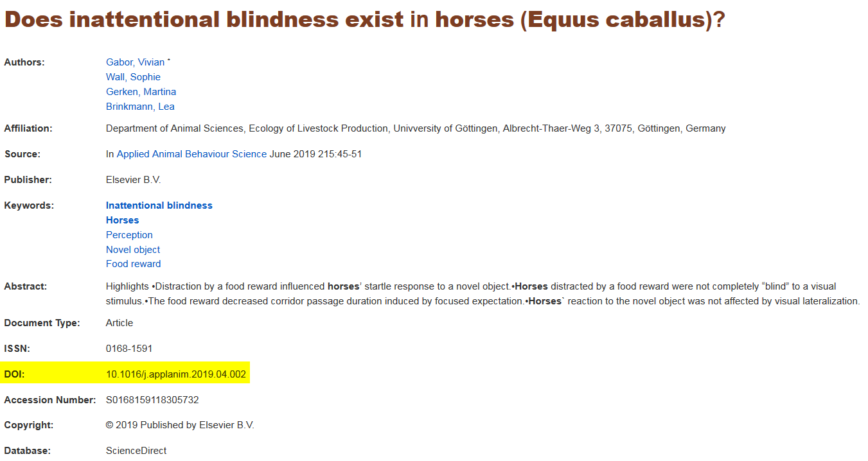Viewport: 868px width, 461px height.
Task: Click author Gerken, Martina
Action: pyautogui.click(x=141, y=92)
